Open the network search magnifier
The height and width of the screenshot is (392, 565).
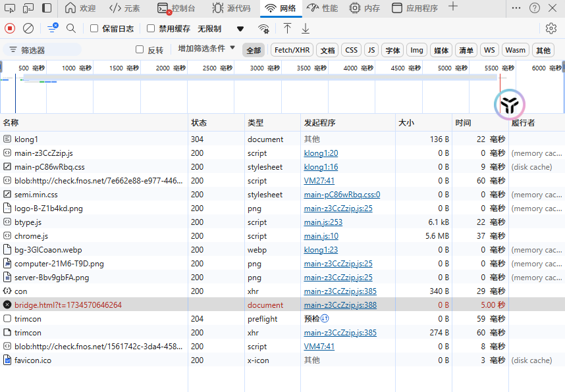pyautogui.click(x=71, y=28)
